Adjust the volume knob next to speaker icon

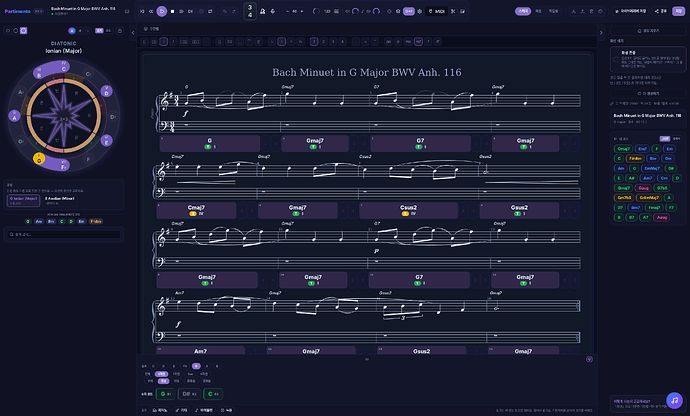click(x=356, y=11)
